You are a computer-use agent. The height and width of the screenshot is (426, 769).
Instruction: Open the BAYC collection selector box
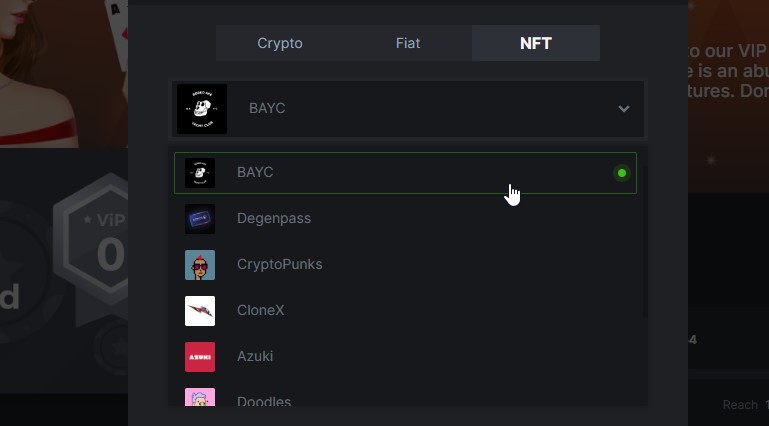coord(408,108)
